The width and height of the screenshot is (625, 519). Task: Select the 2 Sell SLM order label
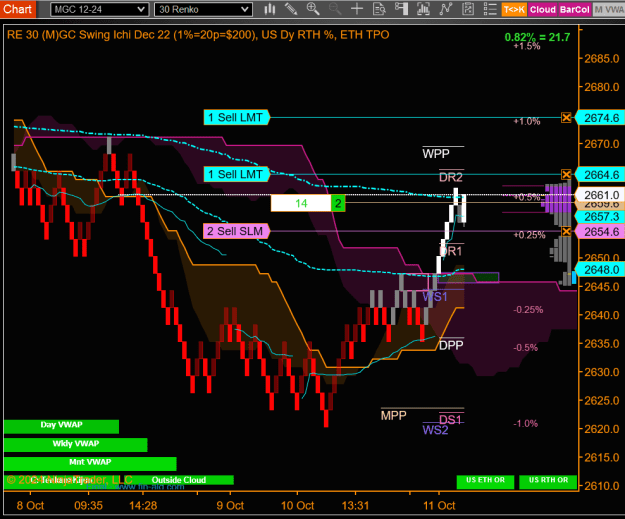pos(236,231)
